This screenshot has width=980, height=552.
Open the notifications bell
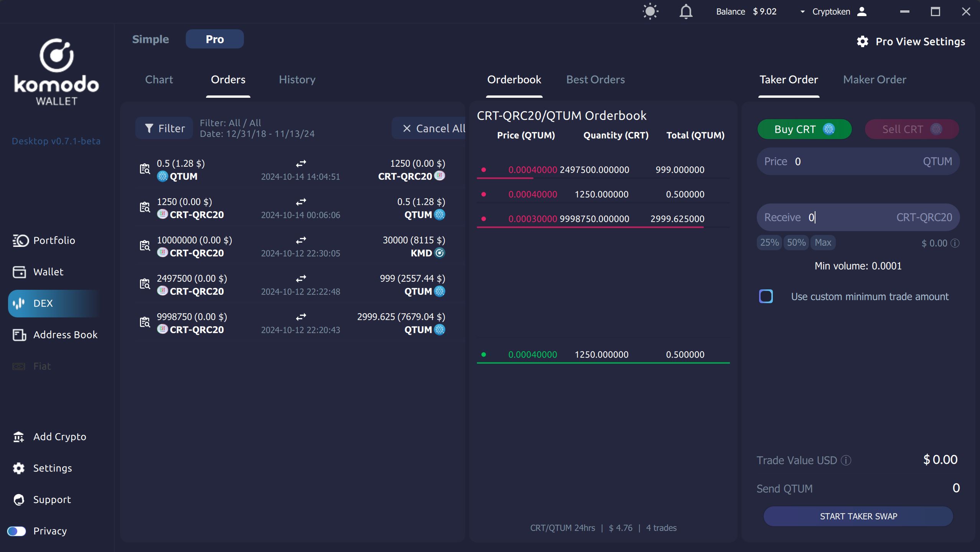point(686,11)
